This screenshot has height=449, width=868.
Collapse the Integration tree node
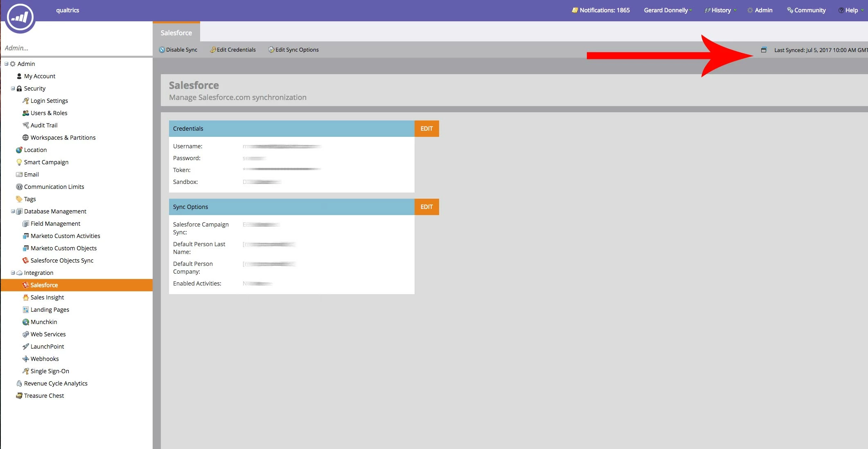click(13, 273)
